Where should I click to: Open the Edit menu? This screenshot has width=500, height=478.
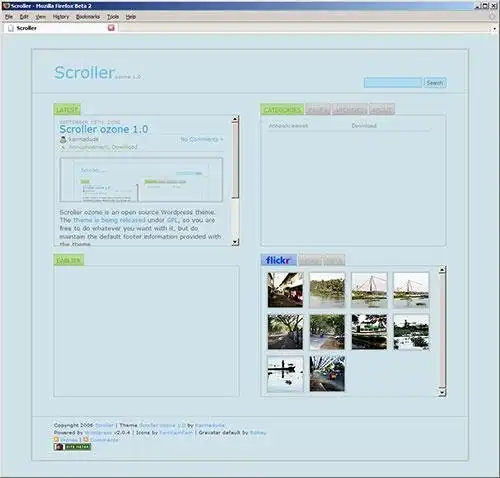[x=24, y=17]
